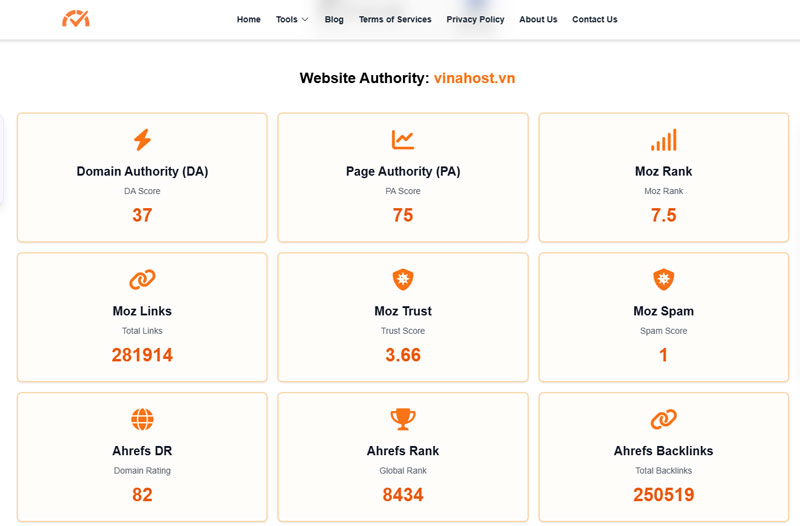Click the Moz Links title
This screenshot has height=526, width=800.
[142, 311]
